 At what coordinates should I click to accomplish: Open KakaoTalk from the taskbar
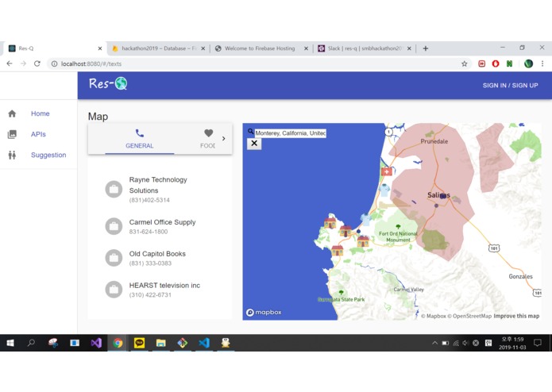tap(140, 343)
